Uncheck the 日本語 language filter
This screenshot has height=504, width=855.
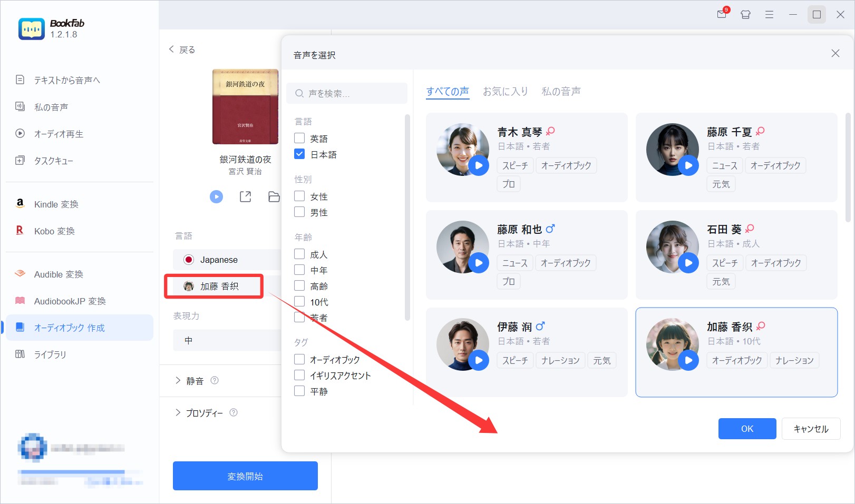coord(299,154)
